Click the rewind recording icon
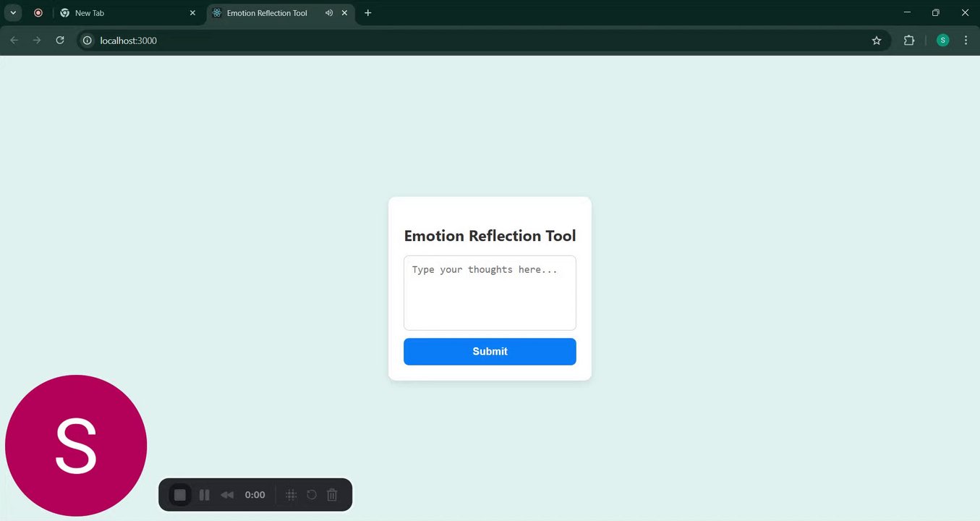Screen dimensions: 980x521 [x=227, y=495]
